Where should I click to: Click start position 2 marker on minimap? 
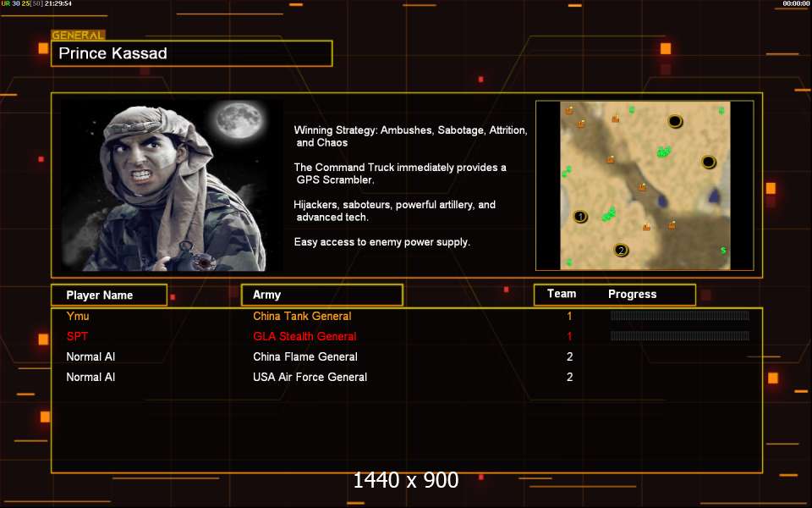[x=621, y=251]
